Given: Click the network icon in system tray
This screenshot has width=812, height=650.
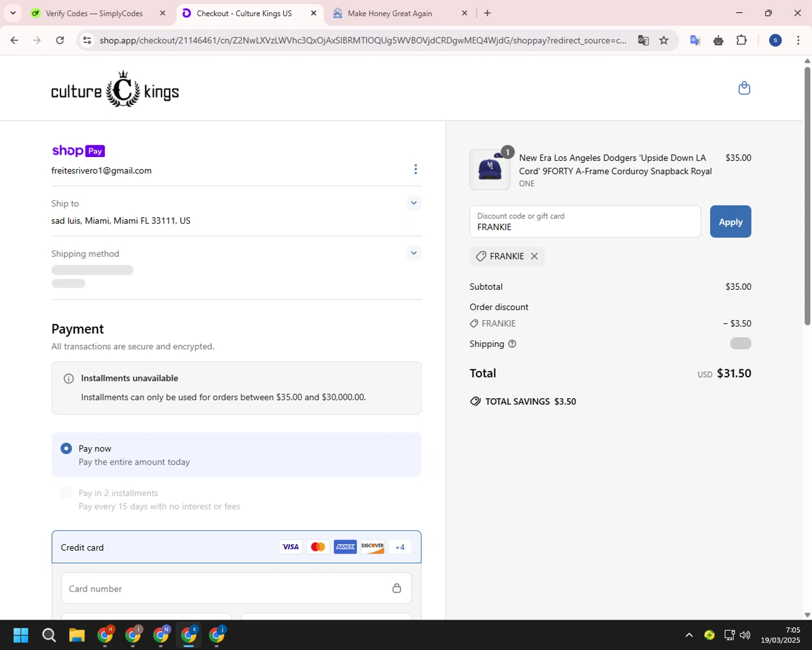Looking at the screenshot, I should click(x=729, y=635).
